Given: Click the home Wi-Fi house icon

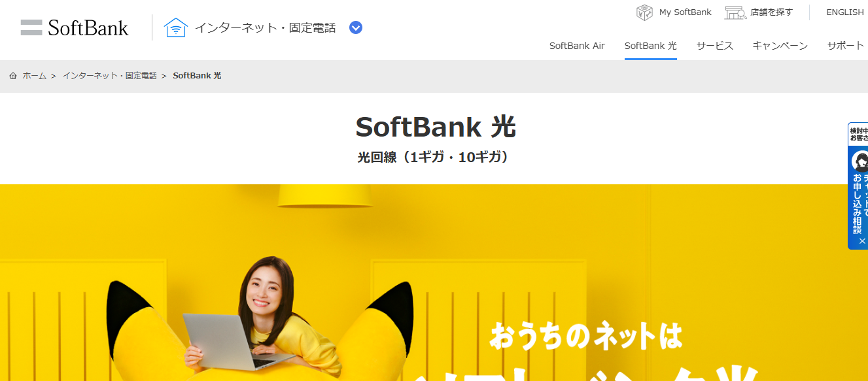Looking at the screenshot, I should coord(176,27).
